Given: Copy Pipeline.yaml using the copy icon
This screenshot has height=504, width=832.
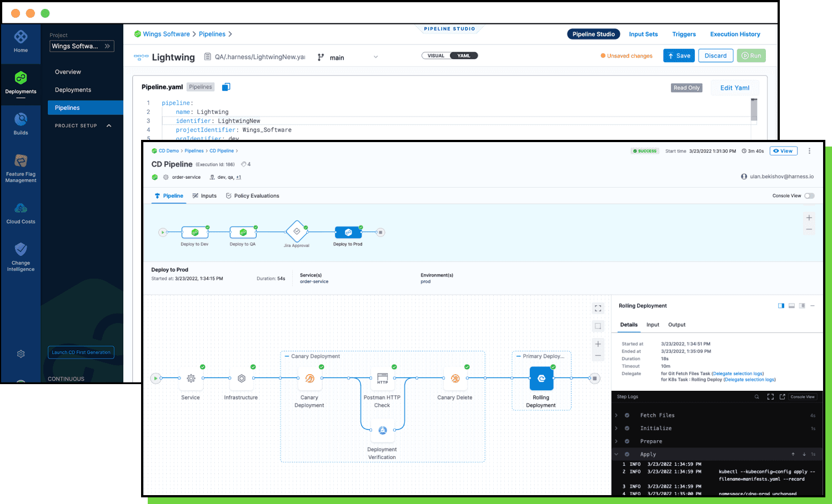Looking at the screenshot, I should (226, 87).
